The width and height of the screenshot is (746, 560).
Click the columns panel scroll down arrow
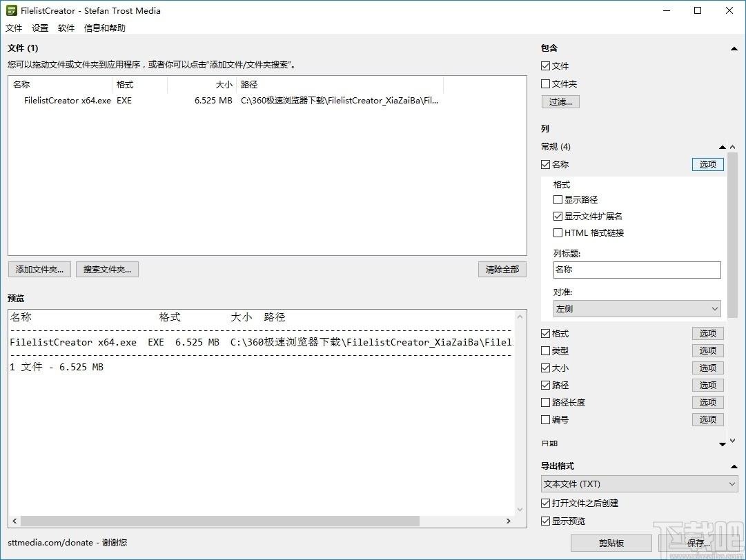coord(733,441)
